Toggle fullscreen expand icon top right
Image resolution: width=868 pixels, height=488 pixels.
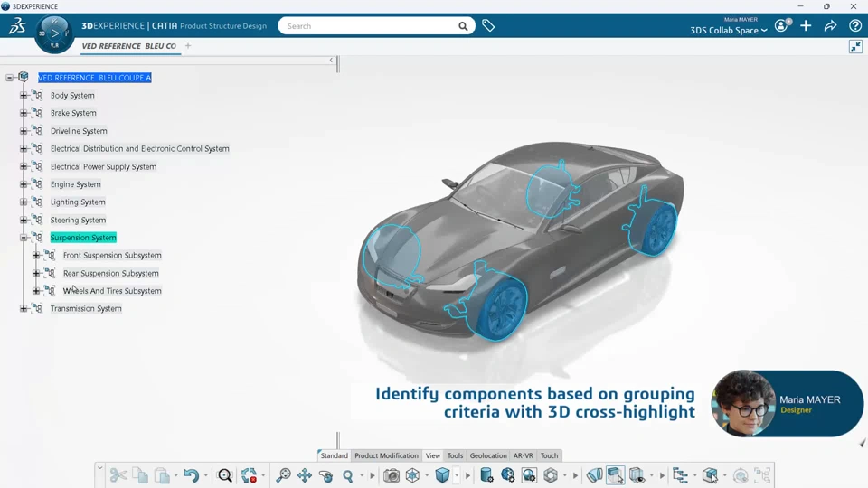point(855,46)
